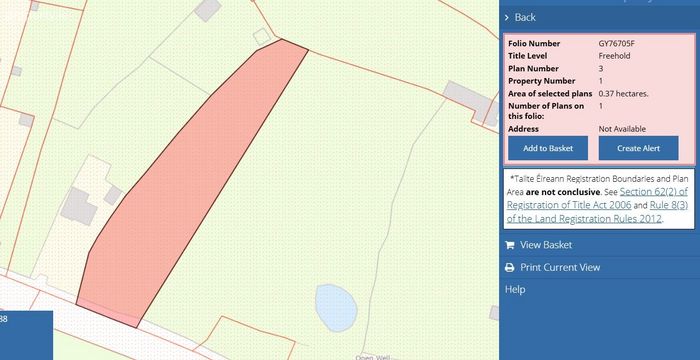Add folio GY76705F to basket
Image resolution: width=700 pixels, height=360 pixels.
tap(548, 148)
